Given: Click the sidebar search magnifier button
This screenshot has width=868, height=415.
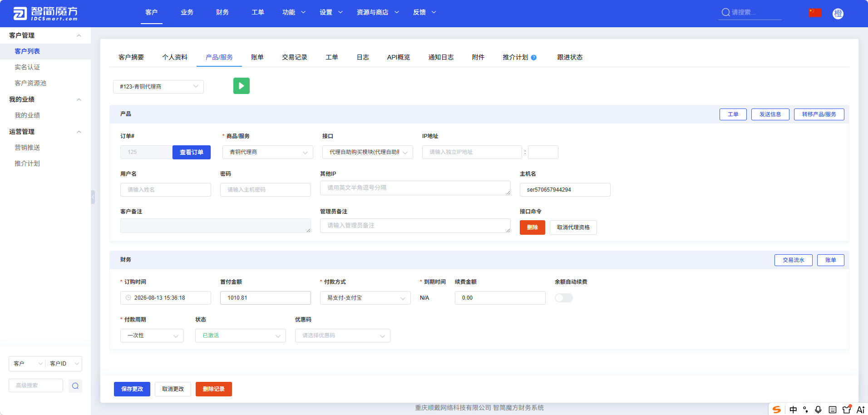Looking at the screenshot, I should (x=75, y=386).
